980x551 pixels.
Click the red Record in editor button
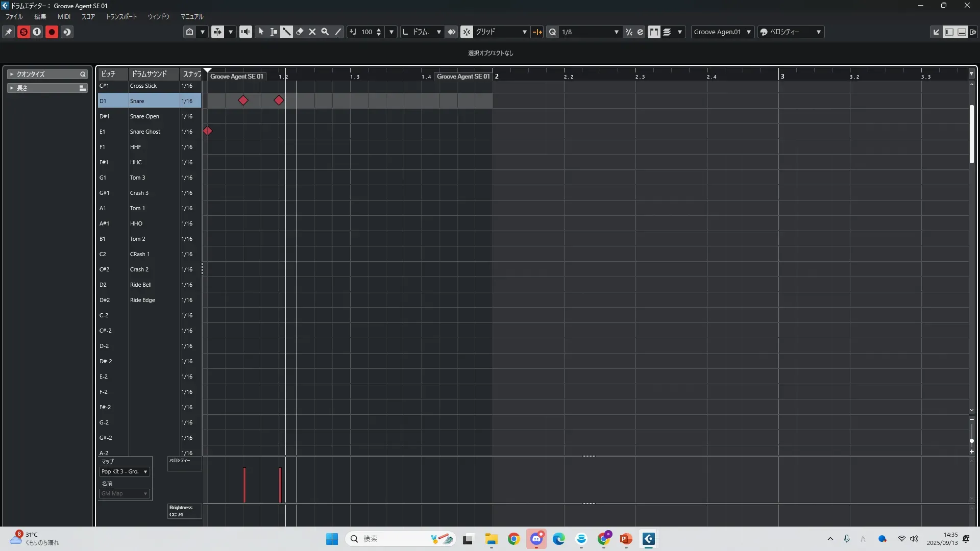point(52,32)
